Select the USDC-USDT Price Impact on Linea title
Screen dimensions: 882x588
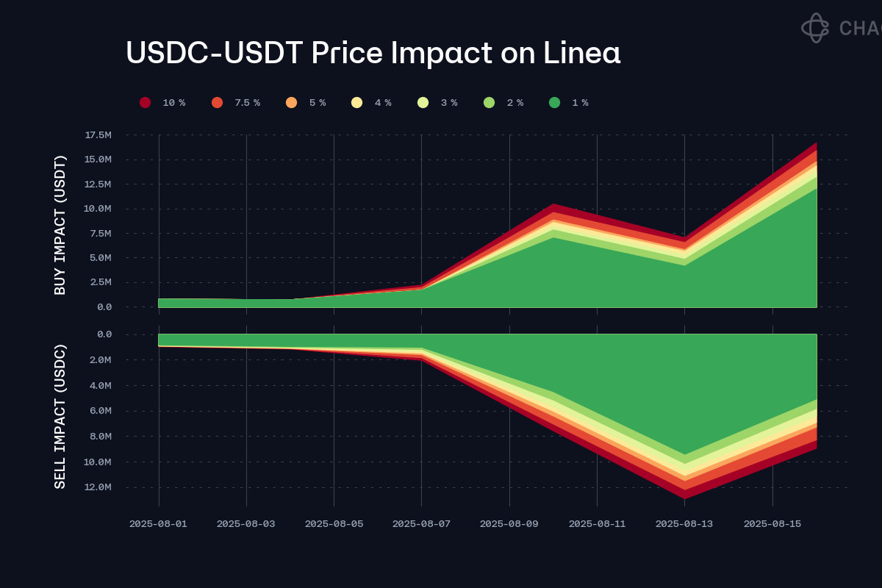point(373,53)
